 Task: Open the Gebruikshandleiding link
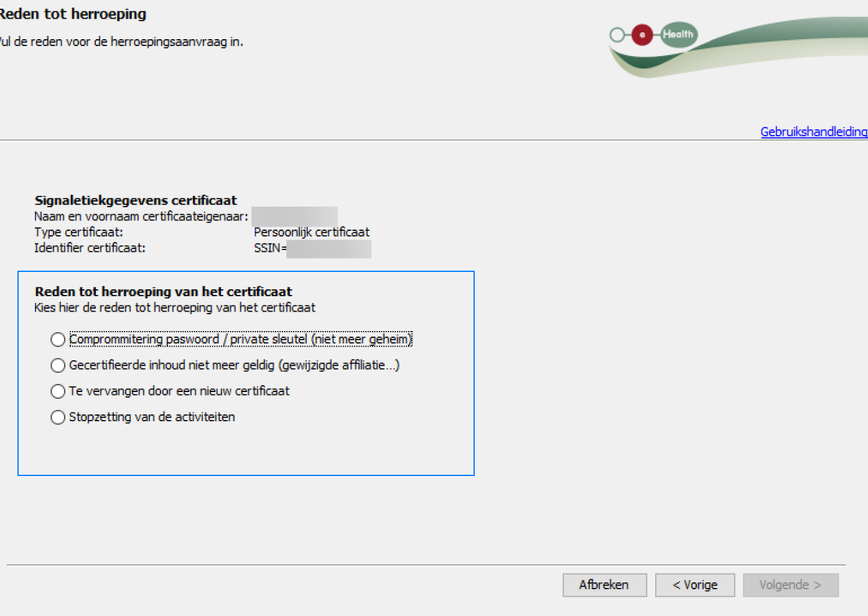click(813, 132)
